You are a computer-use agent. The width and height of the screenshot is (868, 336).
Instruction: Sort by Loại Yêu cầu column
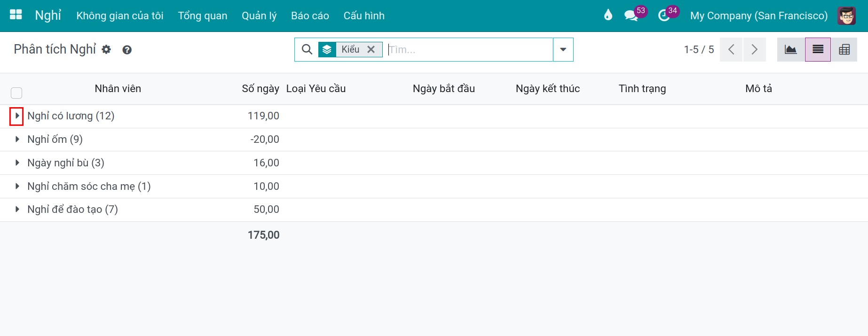click(x=316, y=88)
